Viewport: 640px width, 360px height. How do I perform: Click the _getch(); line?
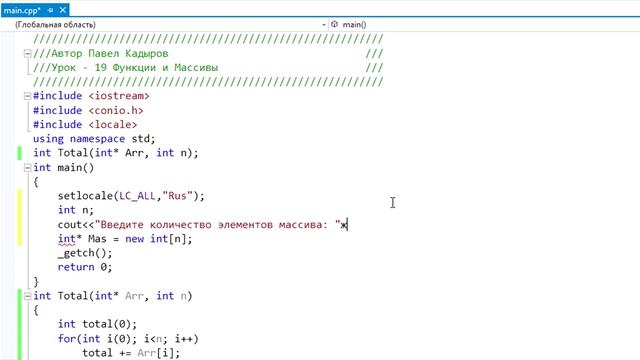pos(85,253)
